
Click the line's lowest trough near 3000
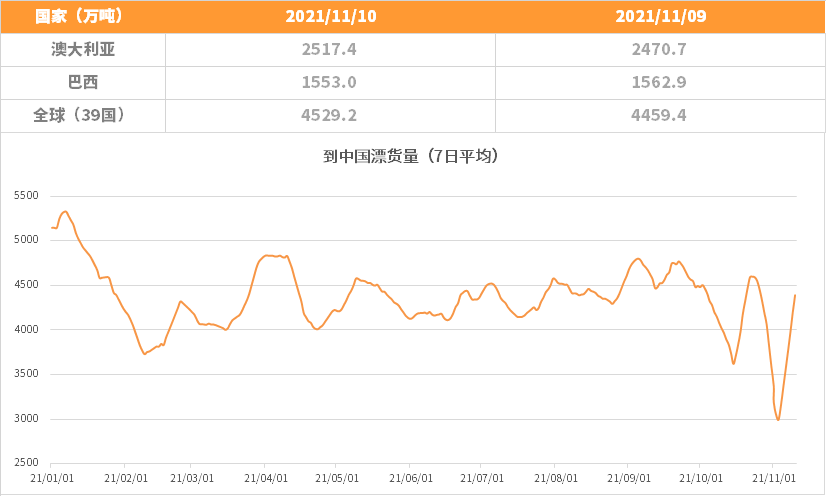(x=778, y=420)
